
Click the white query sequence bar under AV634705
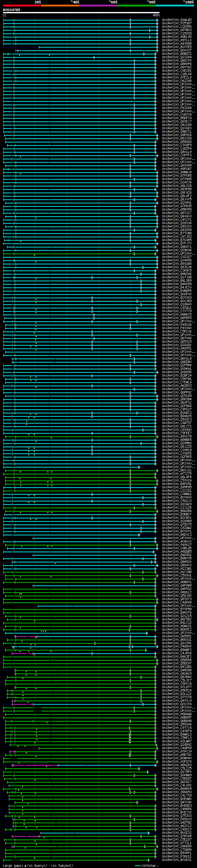point(81,13)
